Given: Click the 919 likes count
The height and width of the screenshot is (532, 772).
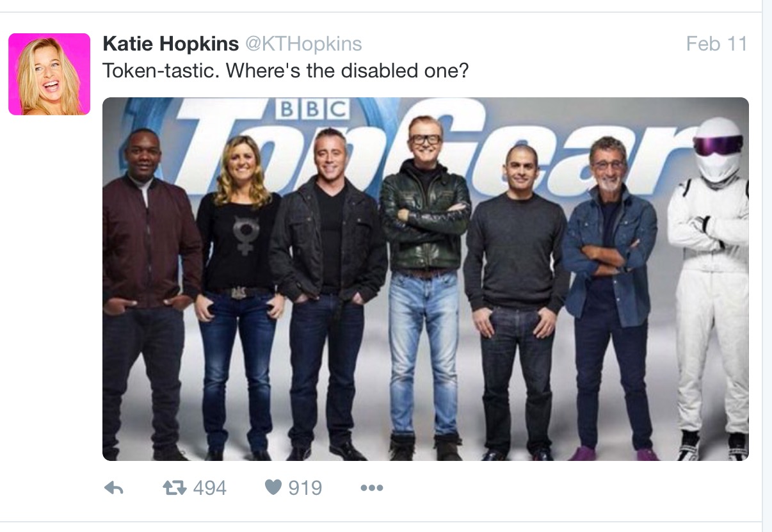Looking at the screenshot, I should coord(305,488).
